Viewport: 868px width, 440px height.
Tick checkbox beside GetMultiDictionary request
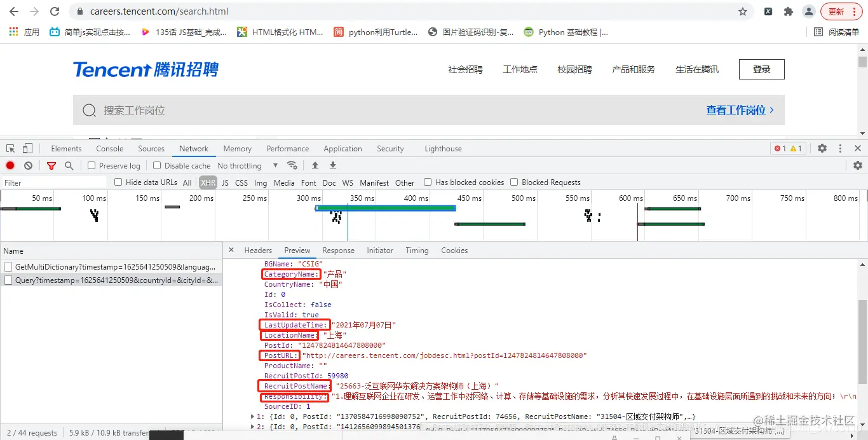pyautogui.click(x=8, y=267)
